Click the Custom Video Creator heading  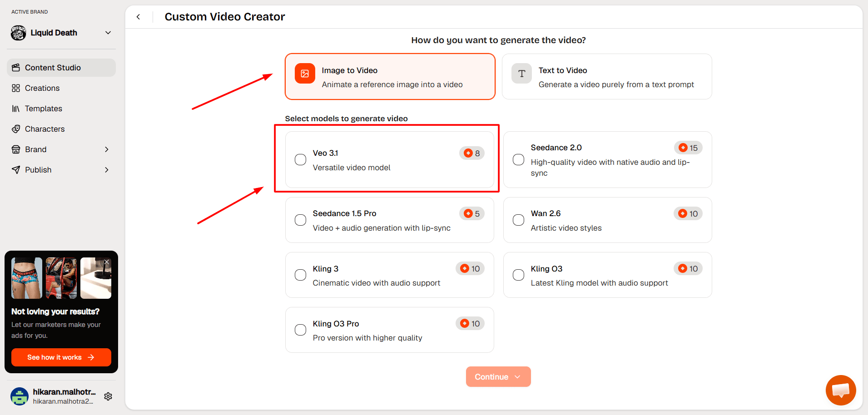coord(225,17)
